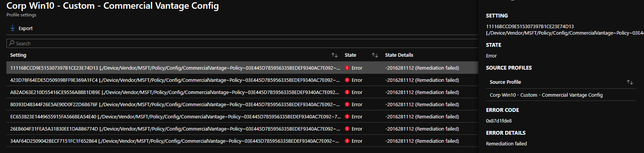Click error icon in 26EB604F31FE row

click(347, 129)
